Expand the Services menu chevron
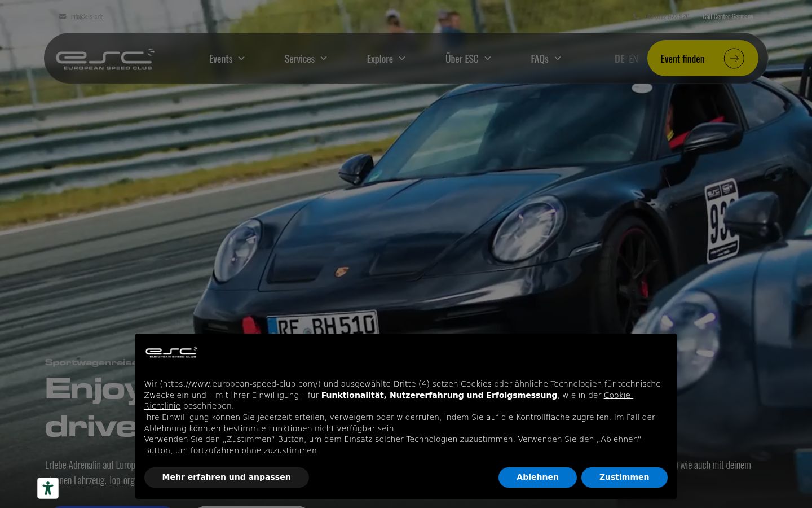This screenshot has height=508, width=812. click(x=324, y=58)
